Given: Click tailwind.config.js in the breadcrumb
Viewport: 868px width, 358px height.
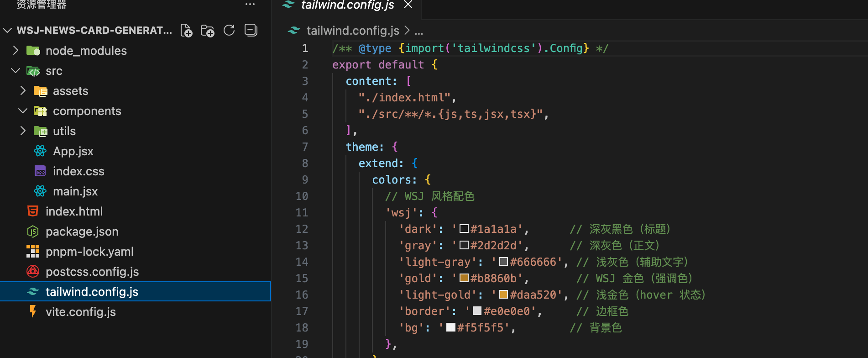Looking at the screenshot, I should point(352,31).
